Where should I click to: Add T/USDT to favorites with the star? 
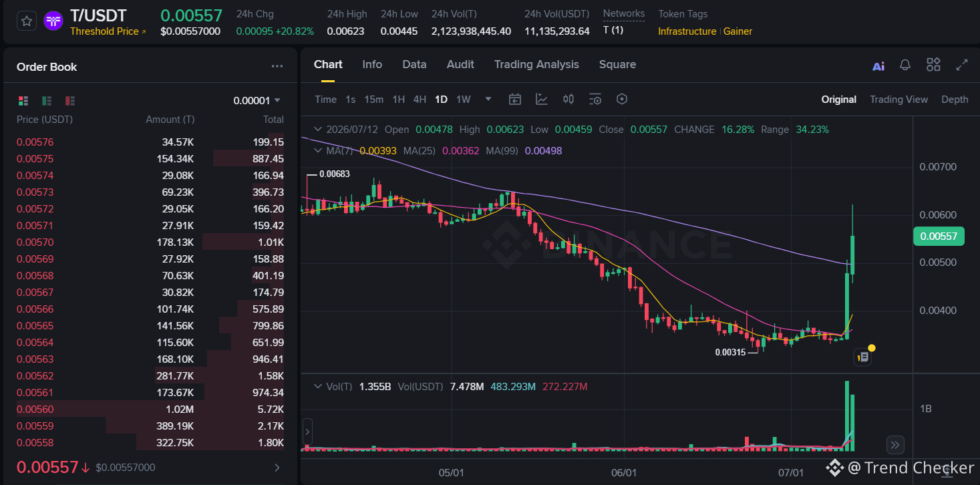click(x=27, y=21)
